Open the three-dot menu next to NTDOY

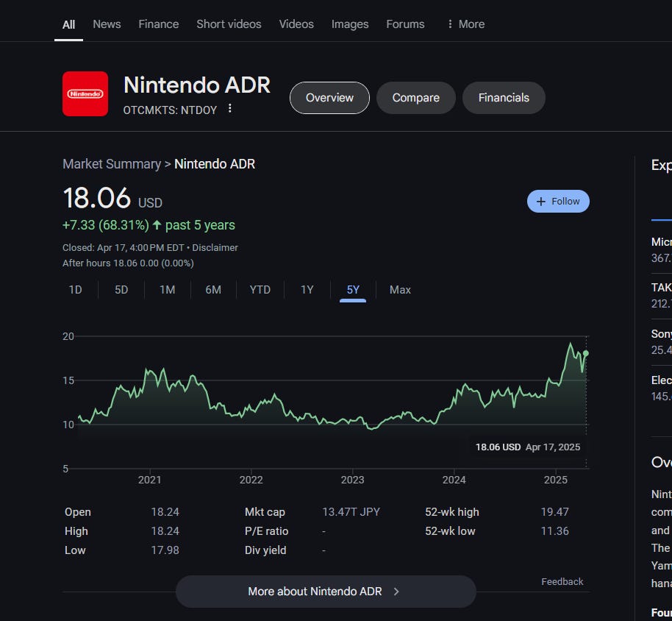(x=230, y=108)
